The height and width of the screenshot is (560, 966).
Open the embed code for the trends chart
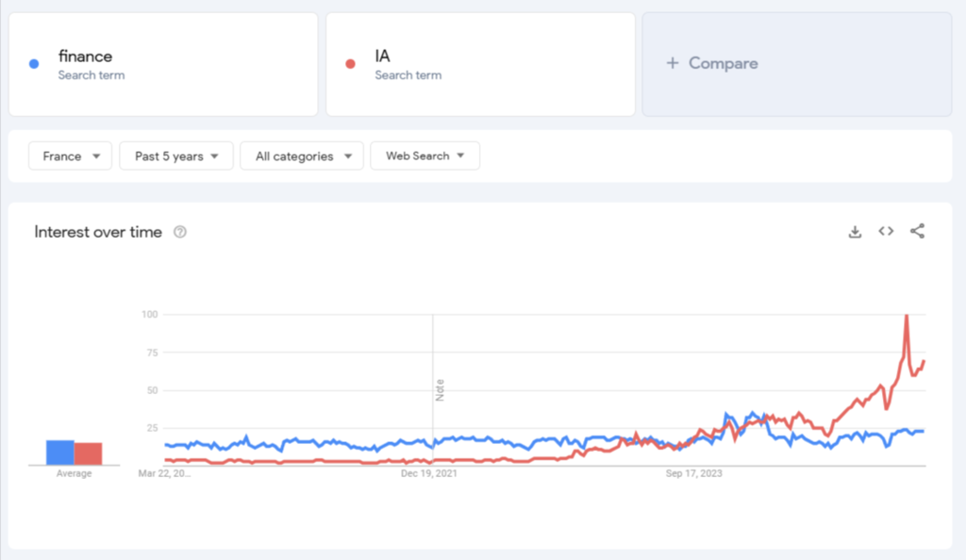pyautogui.click(x=886, y=231)
